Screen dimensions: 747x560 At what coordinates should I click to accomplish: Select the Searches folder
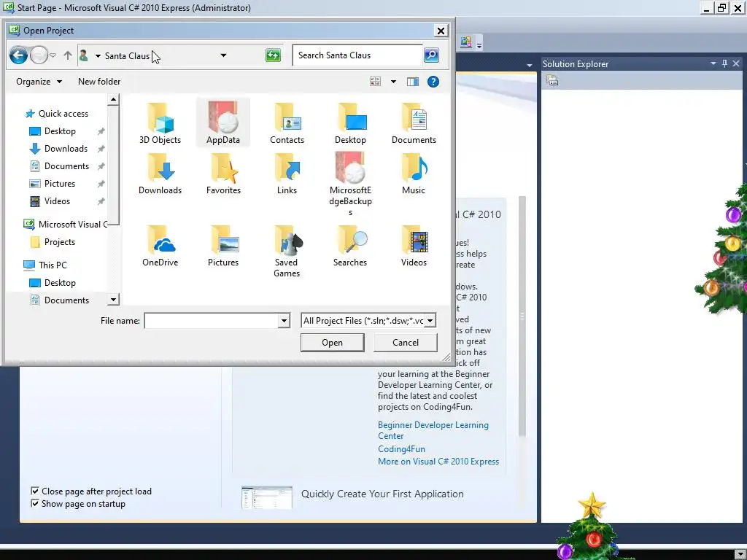(x=350, y=246)
